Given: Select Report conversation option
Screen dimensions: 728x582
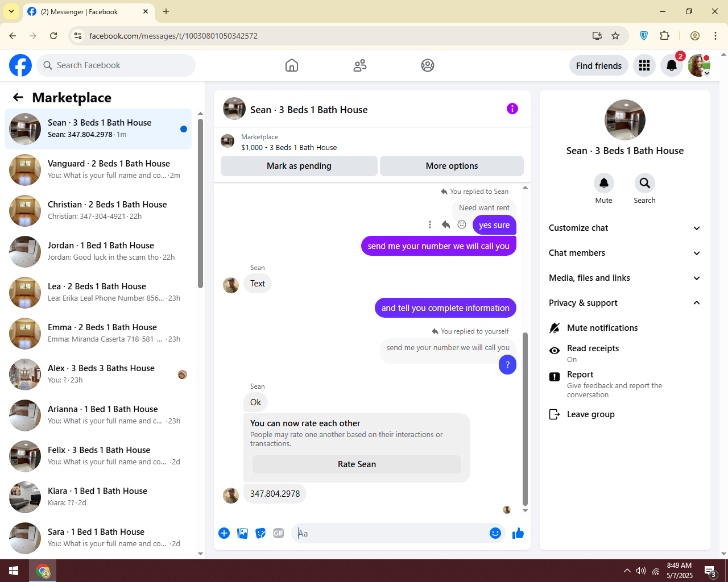Looking at the screenshot, I should (x=624, y=384).
